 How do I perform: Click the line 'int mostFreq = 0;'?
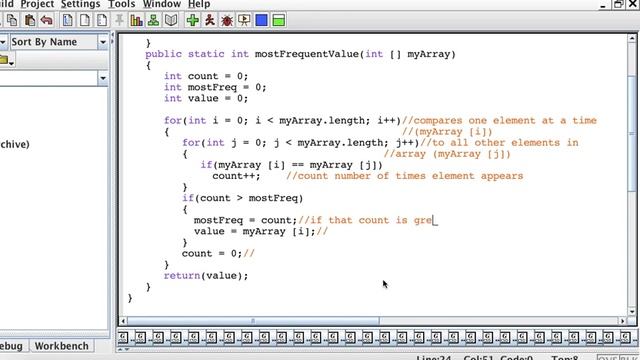pos(215,87)
